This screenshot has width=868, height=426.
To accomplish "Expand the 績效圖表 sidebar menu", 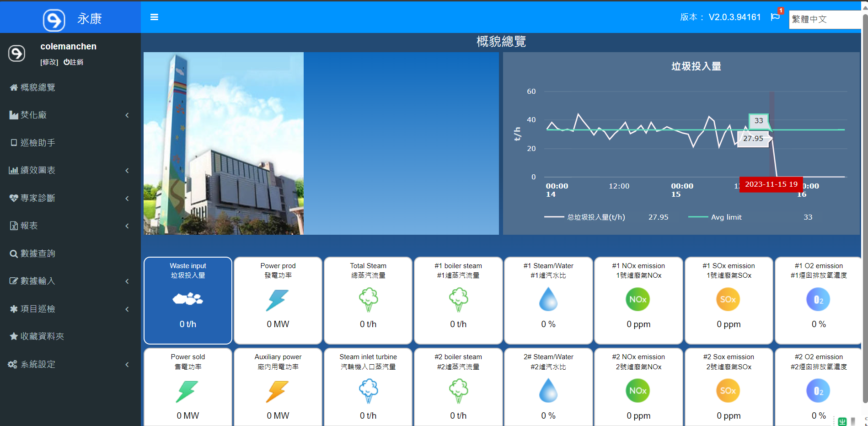I will coord(69,171).
